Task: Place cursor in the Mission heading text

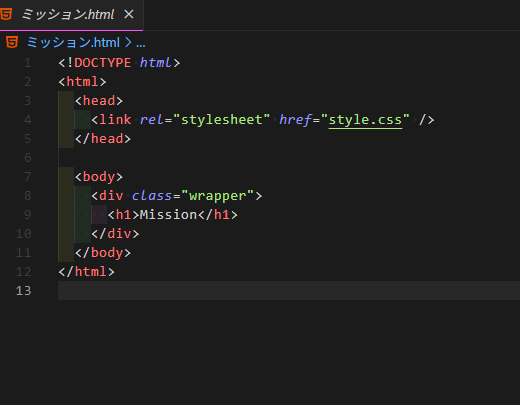Action: pos(168,215)
